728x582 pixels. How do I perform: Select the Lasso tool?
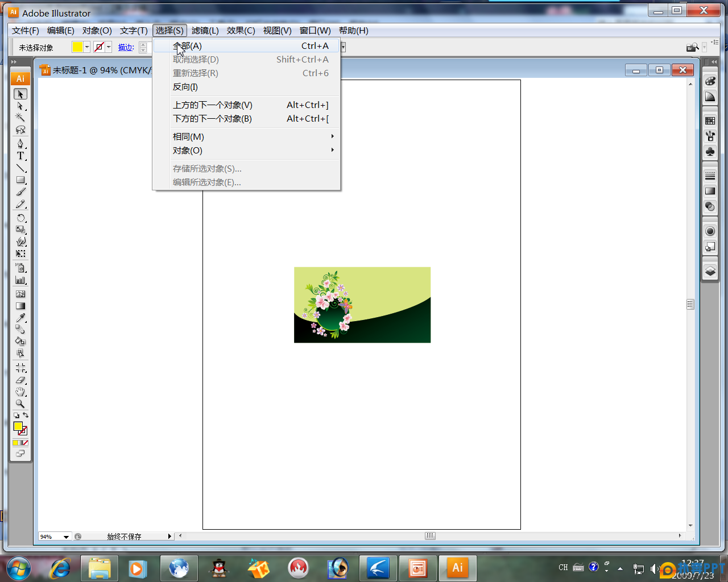[20, 130]
